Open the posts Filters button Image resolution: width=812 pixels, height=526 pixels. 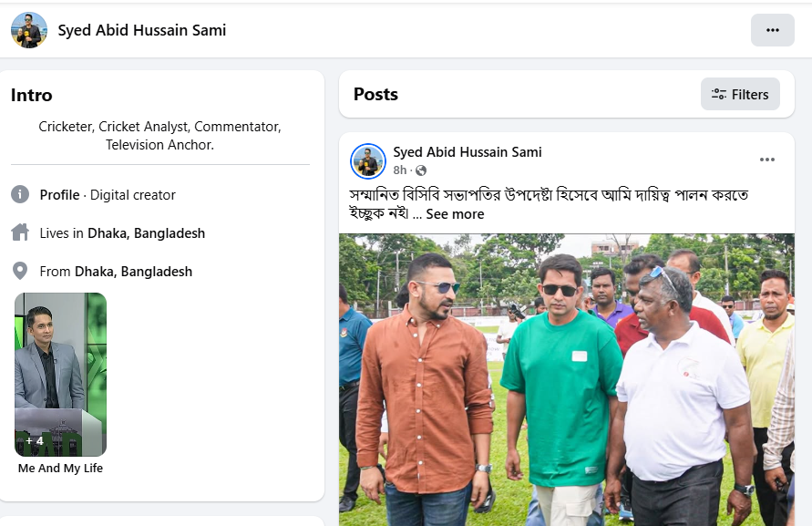(740, 94)
